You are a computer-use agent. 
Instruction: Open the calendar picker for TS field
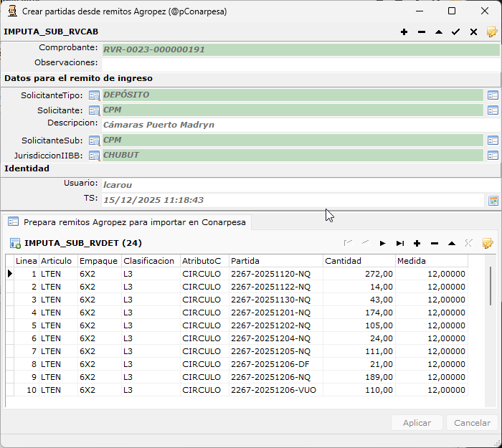coord(493,201)
